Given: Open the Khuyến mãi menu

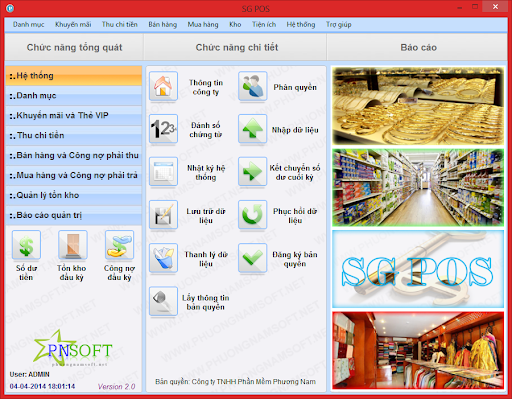Looking at the screenshot, I should 73,24.
